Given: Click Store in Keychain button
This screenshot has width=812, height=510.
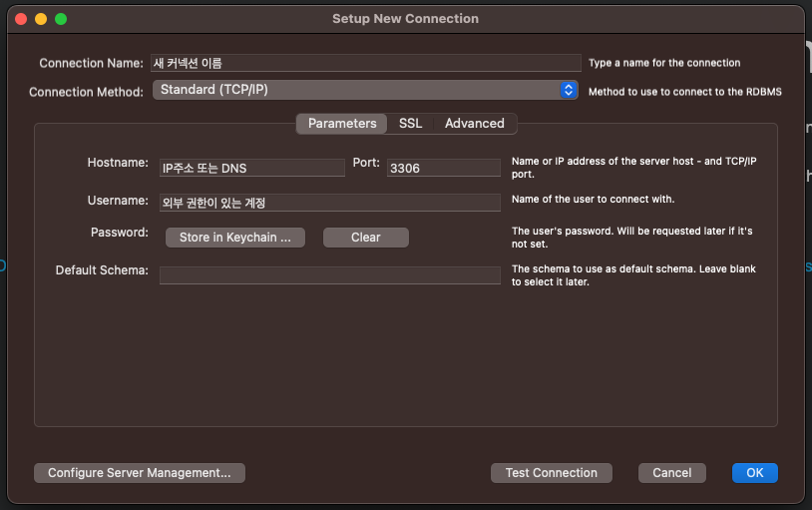Looking at the screenshot, I should (x=235, y=238).
